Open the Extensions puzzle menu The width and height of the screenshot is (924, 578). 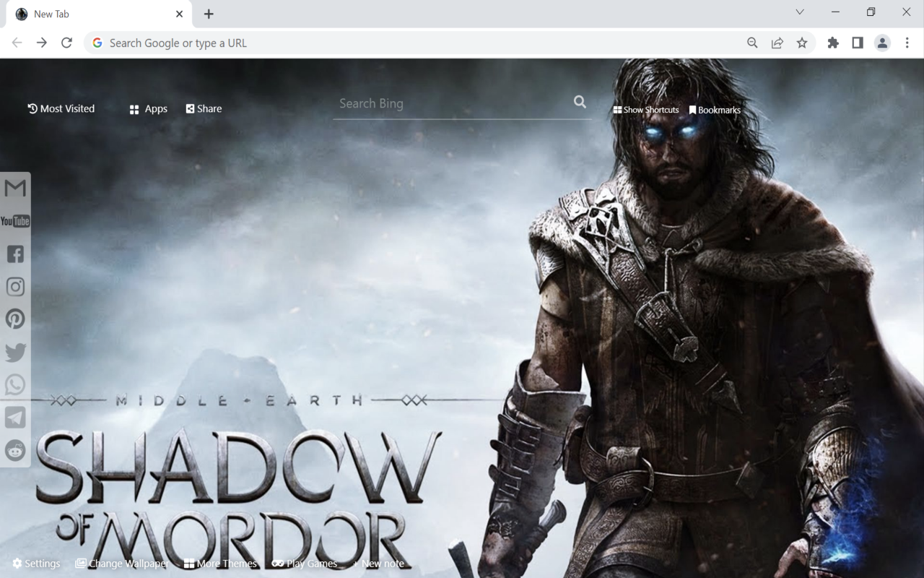[833, 43]
